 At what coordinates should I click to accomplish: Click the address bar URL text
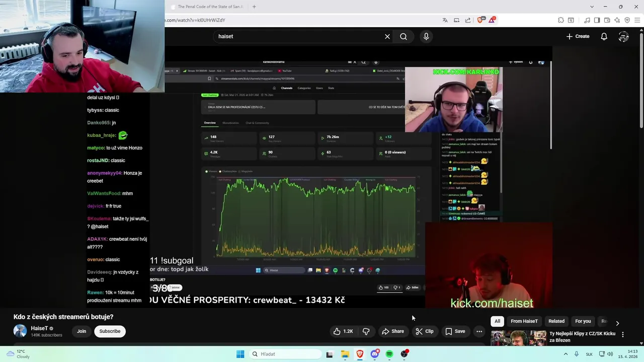click(x=195, y=20)
